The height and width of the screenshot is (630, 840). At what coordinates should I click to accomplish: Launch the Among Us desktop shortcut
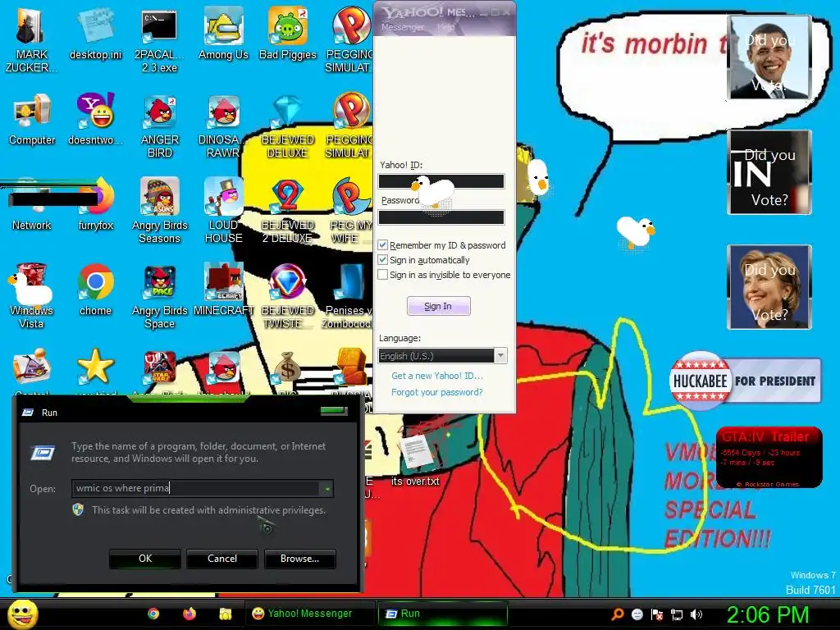[223, 34]
